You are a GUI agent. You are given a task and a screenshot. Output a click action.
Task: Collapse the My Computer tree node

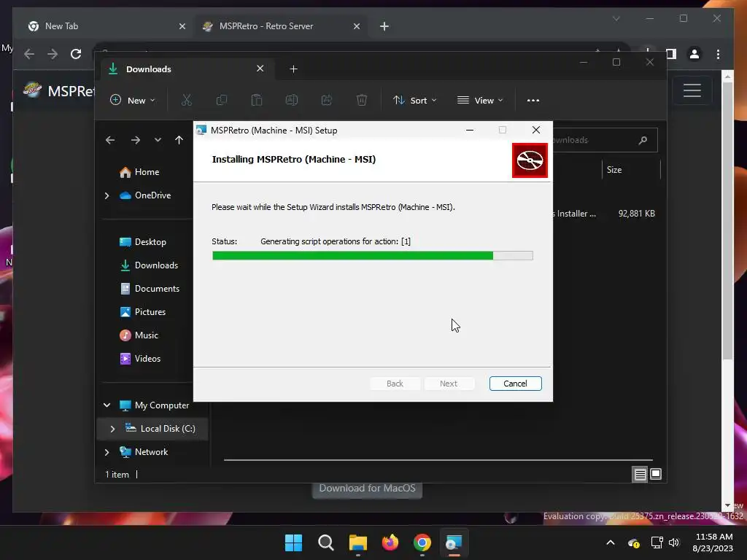107,405
